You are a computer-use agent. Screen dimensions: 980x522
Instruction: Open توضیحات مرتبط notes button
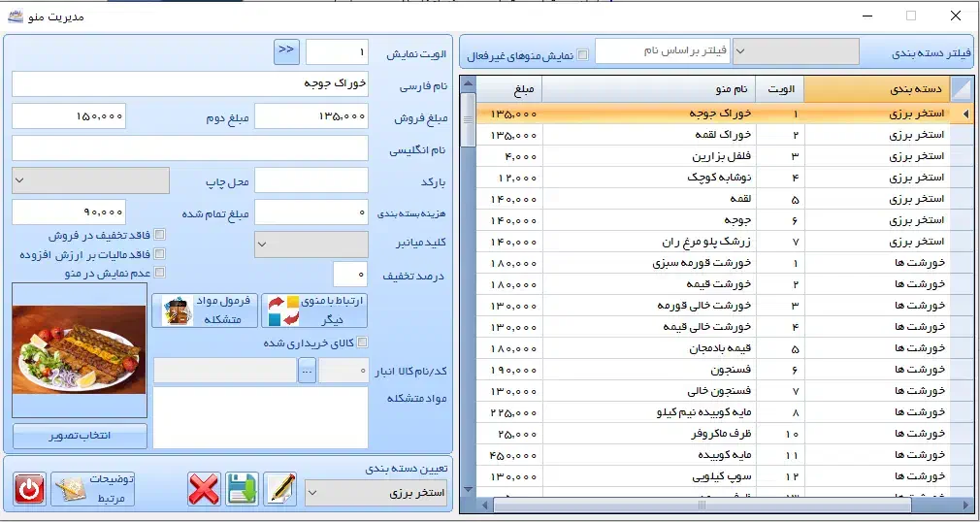tap(92, 488)
